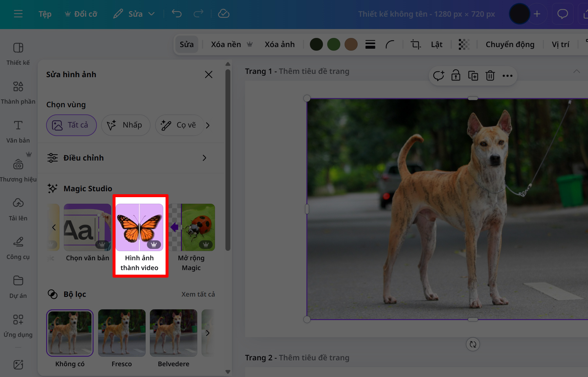
Task: Select the Tất cả selection mode
Action: (71, 125)
